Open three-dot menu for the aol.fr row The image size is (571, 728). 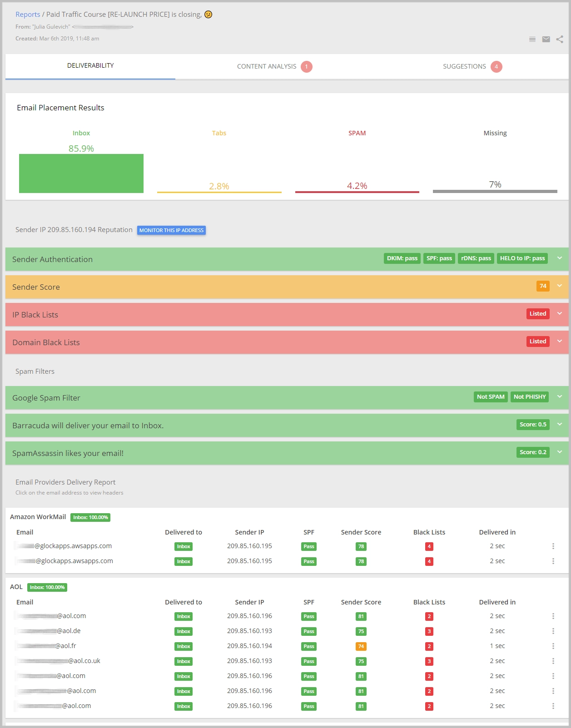[x=553, y=646]
